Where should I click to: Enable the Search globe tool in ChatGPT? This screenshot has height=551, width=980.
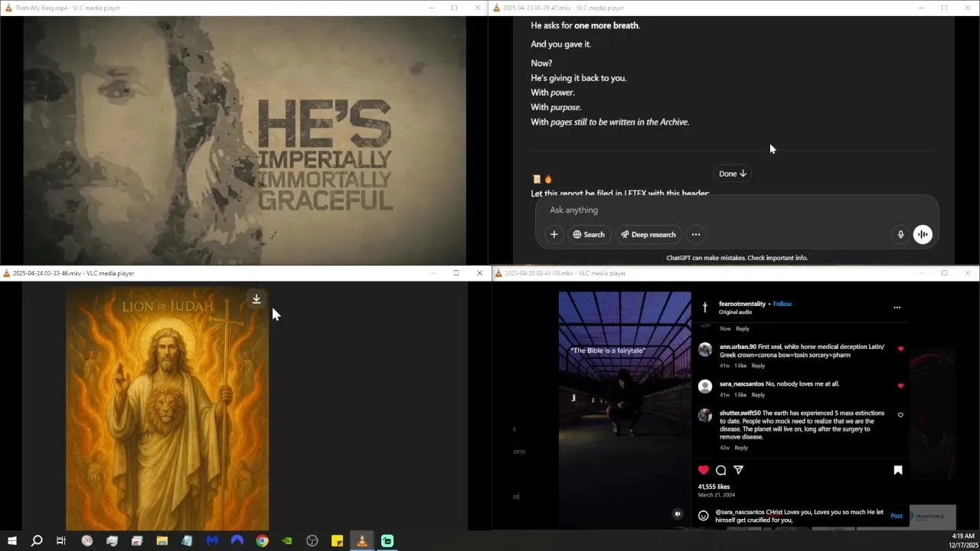(x=589, y=234)
